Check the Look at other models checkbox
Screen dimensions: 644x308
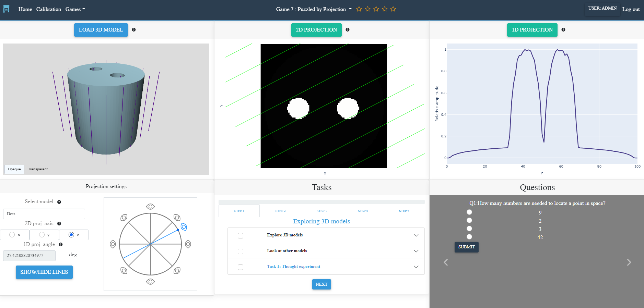(x=241, y=251)
